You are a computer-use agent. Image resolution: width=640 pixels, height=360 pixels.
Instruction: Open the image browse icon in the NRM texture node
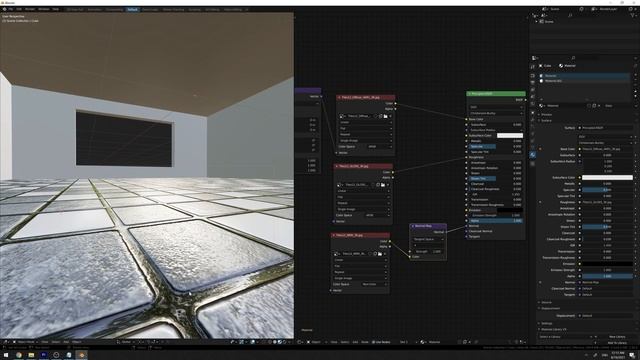(x=336, y=254)
